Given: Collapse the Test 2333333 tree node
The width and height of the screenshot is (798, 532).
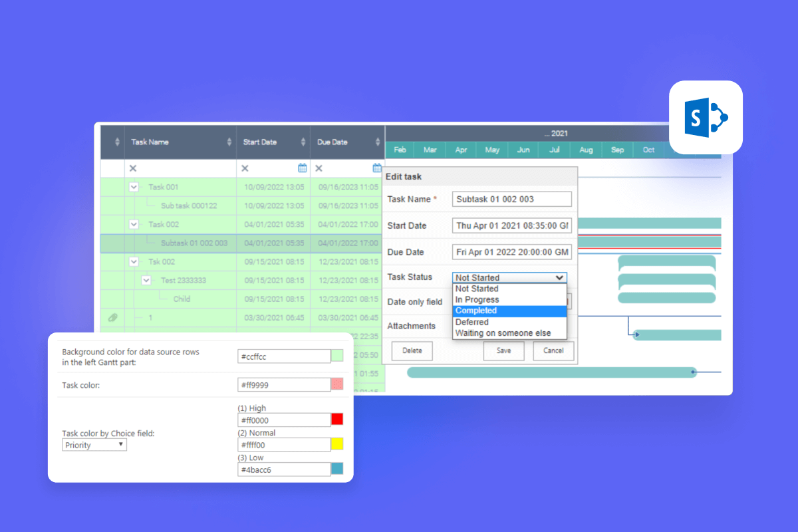Looking at the screenshot, I should click(146, 281).
